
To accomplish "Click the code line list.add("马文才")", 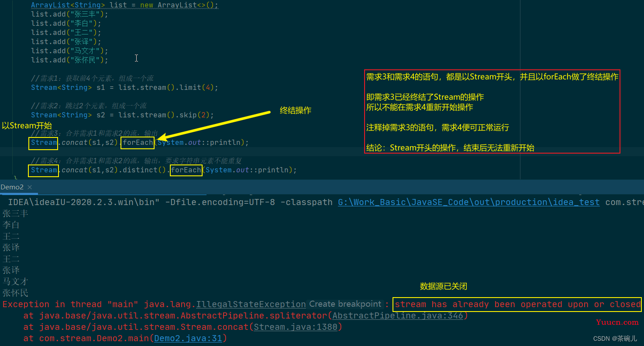I will point(69,51).
